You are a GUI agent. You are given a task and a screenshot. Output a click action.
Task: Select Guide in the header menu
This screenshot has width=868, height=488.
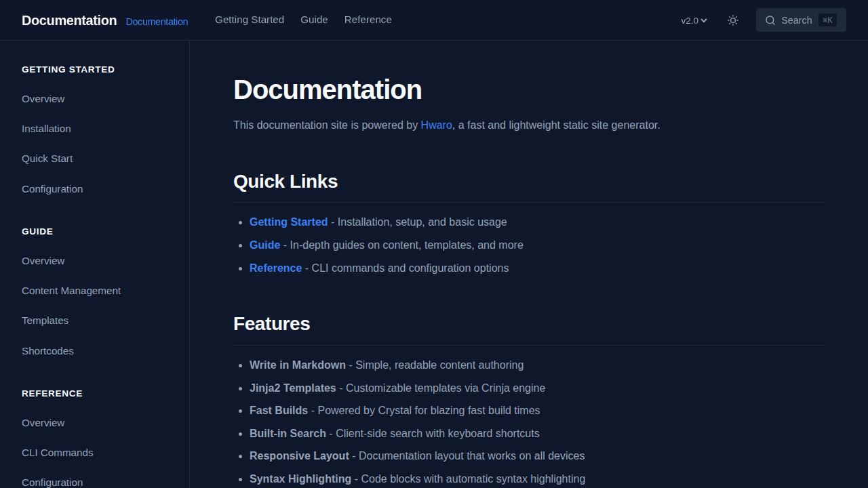[314, 20]
